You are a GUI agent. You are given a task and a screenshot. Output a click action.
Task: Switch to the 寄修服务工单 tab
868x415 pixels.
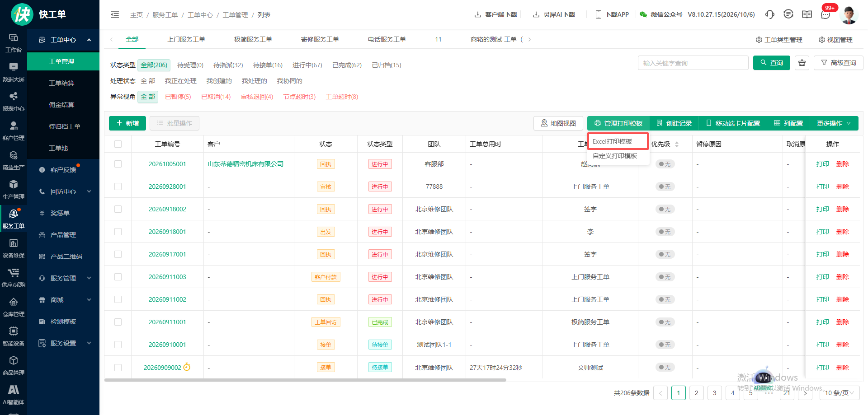pyautogui.click(x=320, y=39)
